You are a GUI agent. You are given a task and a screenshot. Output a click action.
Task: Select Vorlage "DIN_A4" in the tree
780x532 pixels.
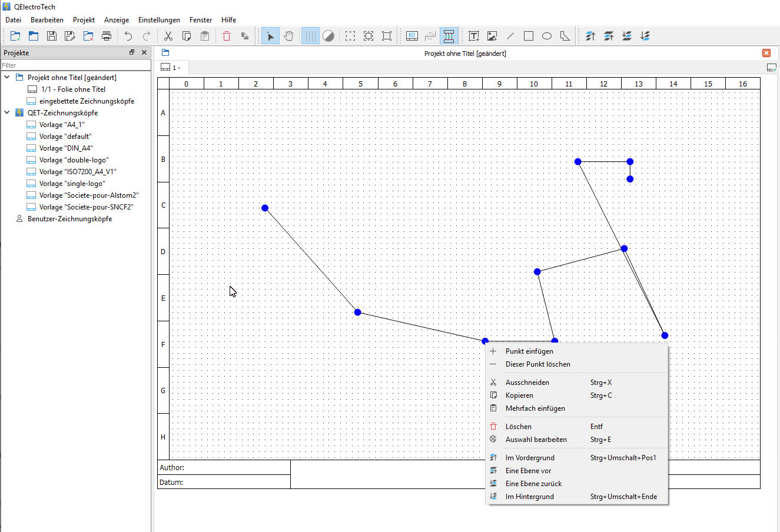pos(66,148)
